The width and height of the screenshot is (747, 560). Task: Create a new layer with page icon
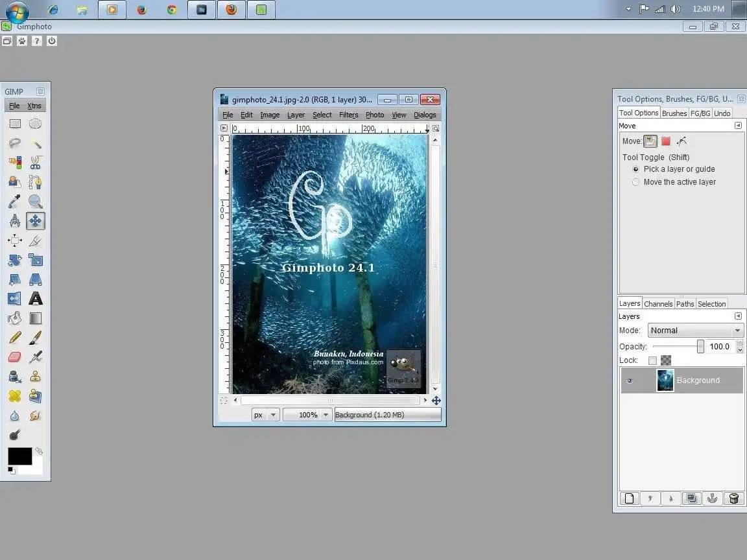(x=628, y=498)
